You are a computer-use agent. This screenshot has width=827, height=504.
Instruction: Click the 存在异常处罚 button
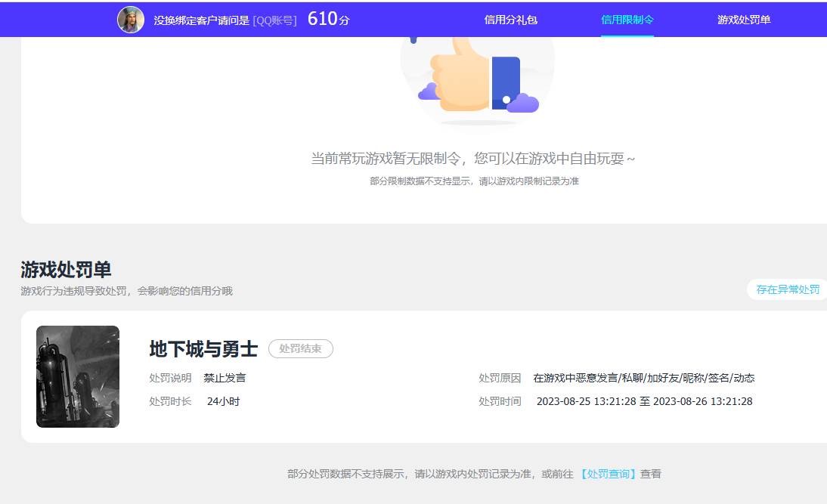(x=786, y=289)
